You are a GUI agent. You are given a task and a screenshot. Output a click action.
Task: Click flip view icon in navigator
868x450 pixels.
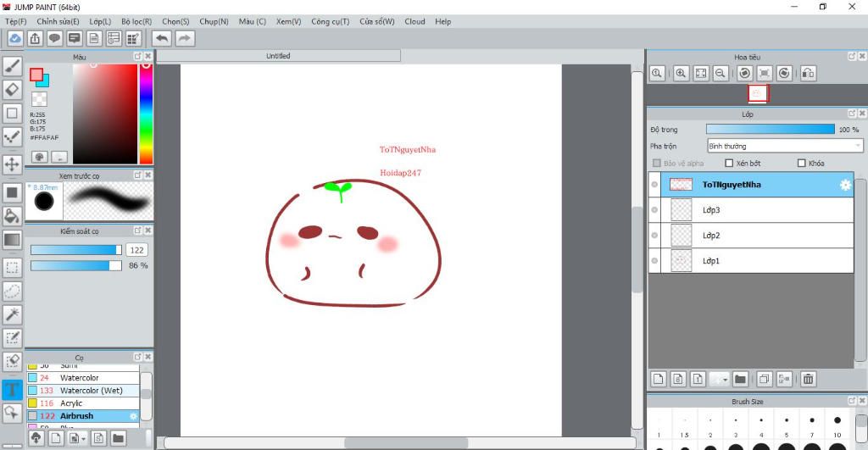[808, 73]
